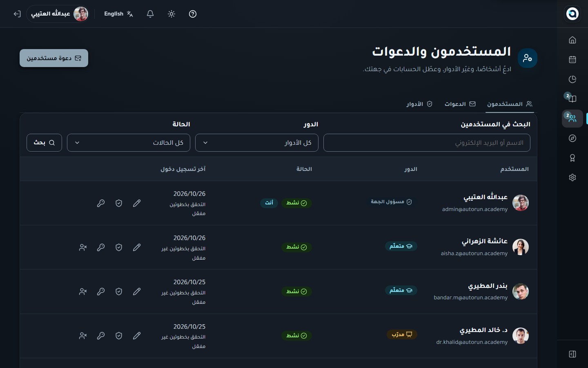This screenshot has width=588, height=368.
Task: Click avatar of عبدالله العتيبي in table
Action: [x=521, y=203]
